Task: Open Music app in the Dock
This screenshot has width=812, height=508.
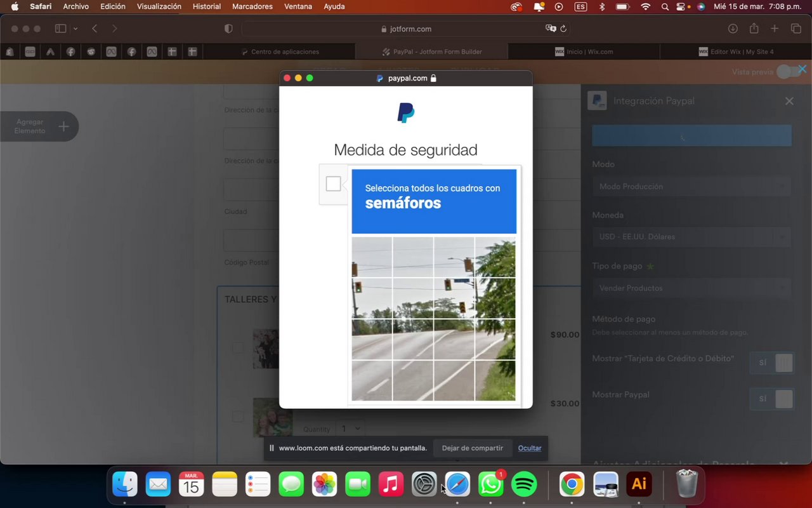Action: [x=391, y=485]
